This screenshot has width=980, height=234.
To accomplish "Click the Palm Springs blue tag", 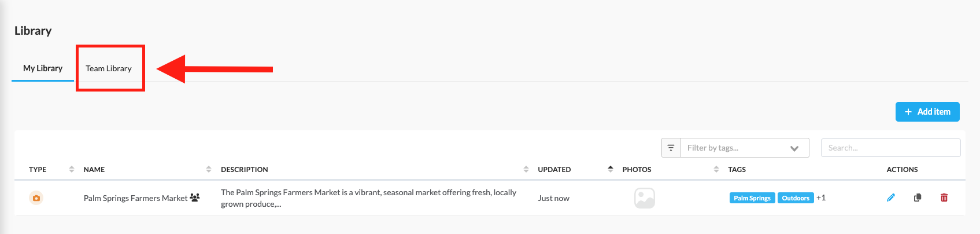I will click(752, 198).
